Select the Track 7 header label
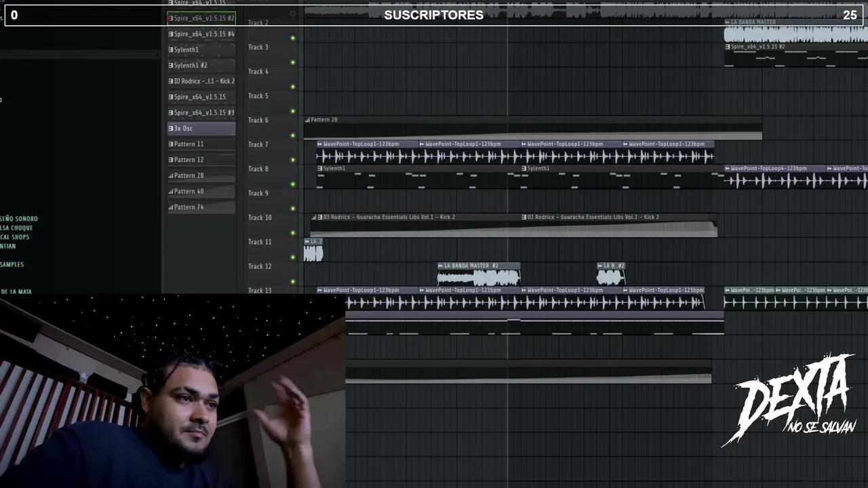Screen dimensions: 868x488 coord(258,144)
